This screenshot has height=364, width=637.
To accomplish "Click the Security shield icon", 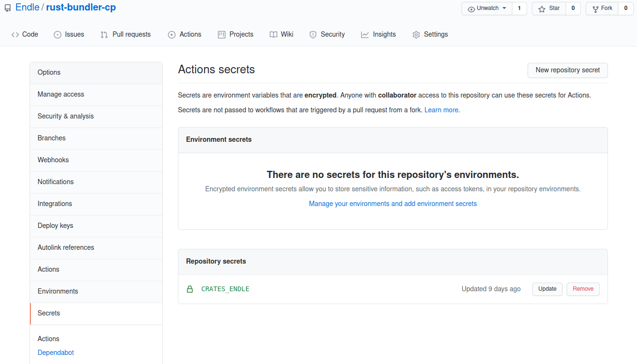I will pyautogui.click(x=313, y=35).
